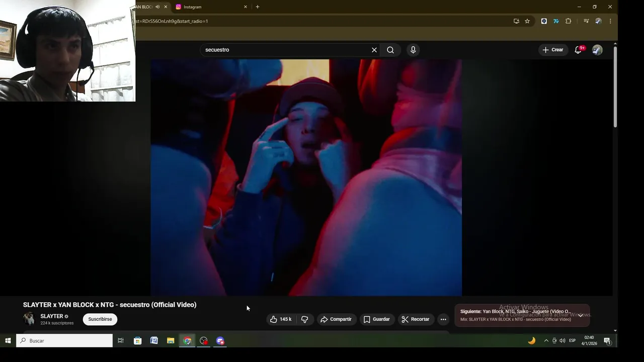Open the Extensions puzzle menu
Viewport: 644px width, 362px height.
click(x=569, y=21)
